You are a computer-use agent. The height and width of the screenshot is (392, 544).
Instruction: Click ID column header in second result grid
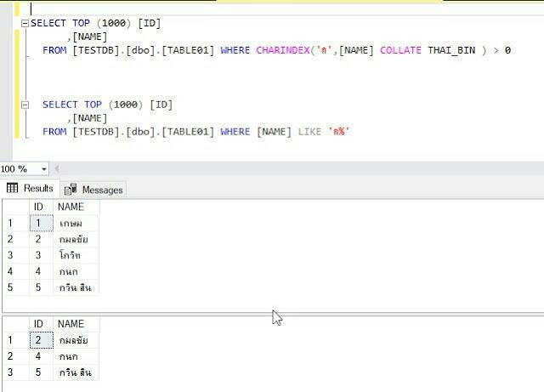pos(41,324)
